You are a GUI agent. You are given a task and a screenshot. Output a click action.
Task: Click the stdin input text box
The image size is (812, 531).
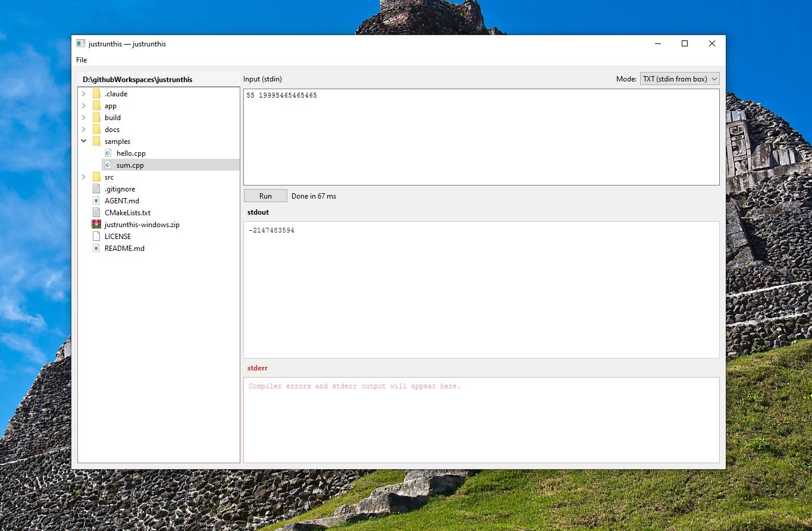click(481, 137)
